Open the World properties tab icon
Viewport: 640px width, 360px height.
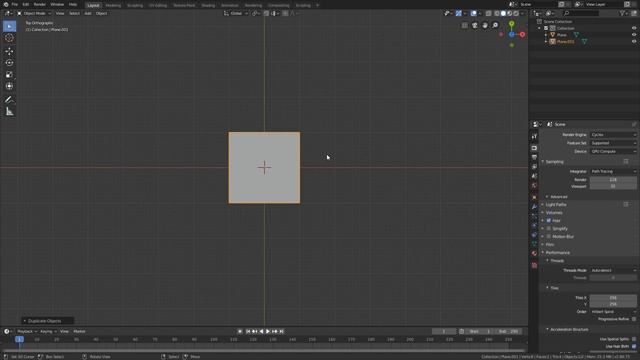click(534, 186)
